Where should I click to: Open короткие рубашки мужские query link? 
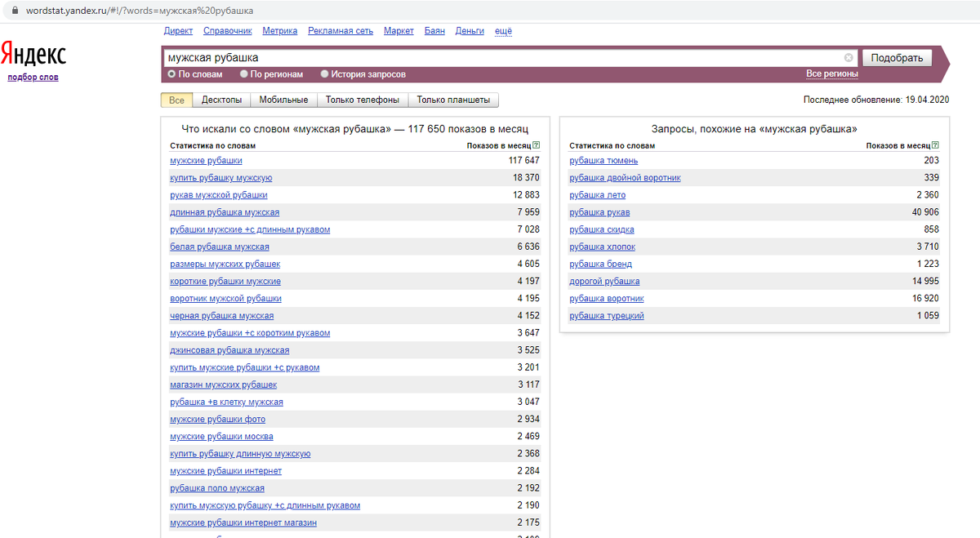(x=225, y=281)
